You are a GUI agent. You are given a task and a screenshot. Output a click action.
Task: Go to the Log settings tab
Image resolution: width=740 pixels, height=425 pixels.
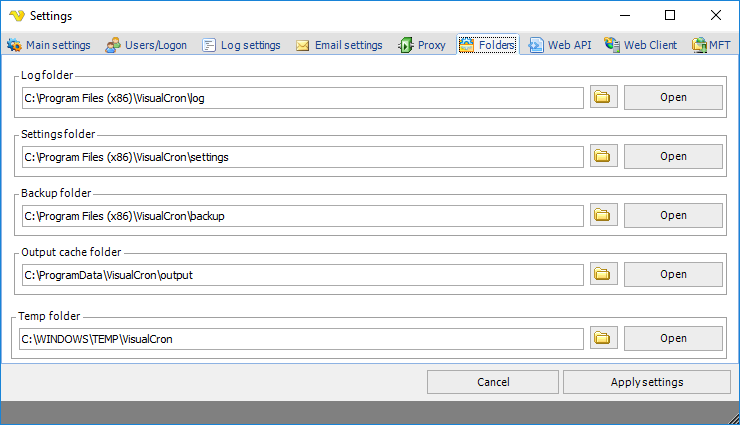coord(242,45)
